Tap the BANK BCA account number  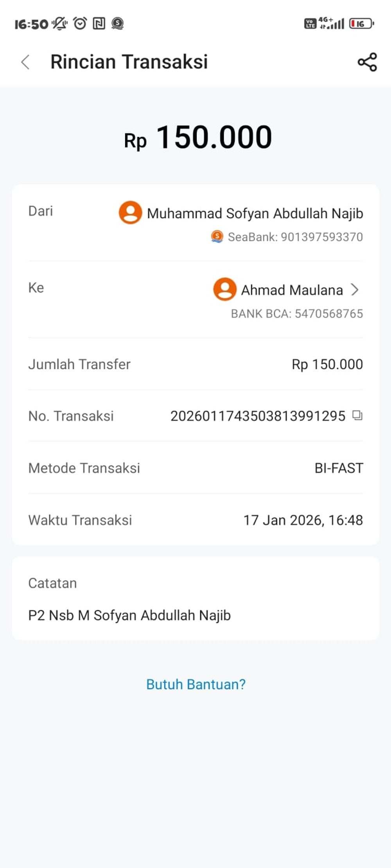coord(297,314)
